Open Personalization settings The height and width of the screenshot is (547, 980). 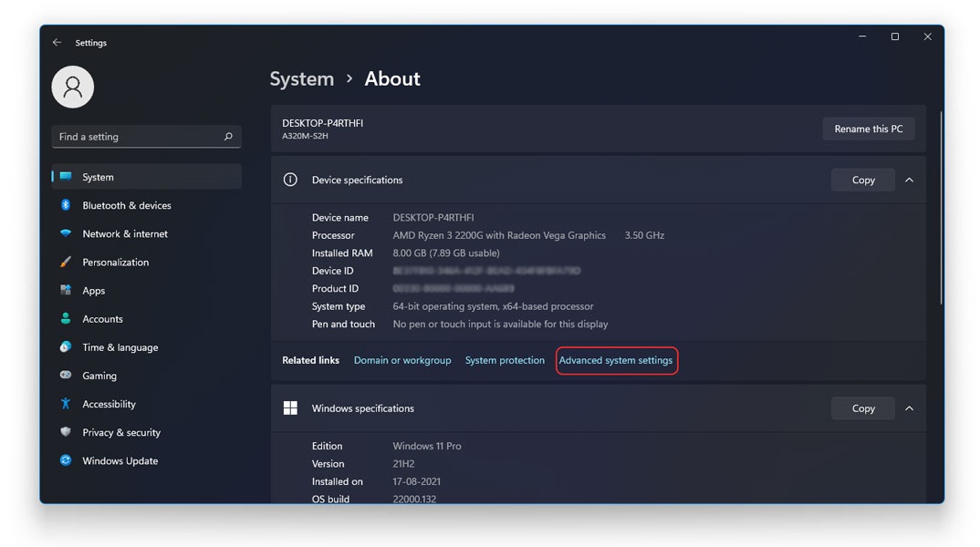point(116,262)
